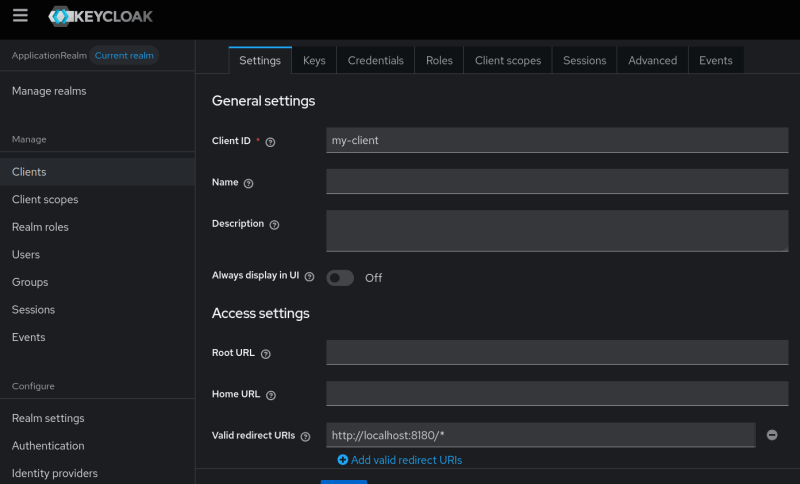
Task: Open the Keys tab
Action: (314, 60)
